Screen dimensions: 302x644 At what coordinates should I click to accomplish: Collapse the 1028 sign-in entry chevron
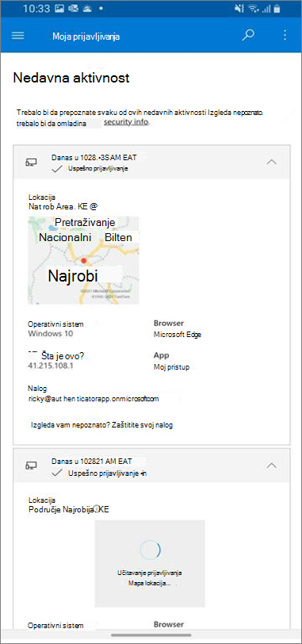[x=271, y=162]
